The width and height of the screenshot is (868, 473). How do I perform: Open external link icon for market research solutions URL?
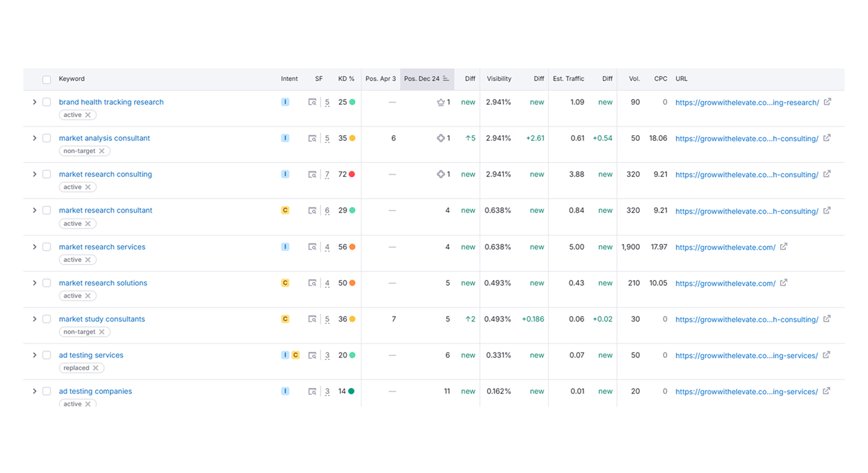point(784,283)
